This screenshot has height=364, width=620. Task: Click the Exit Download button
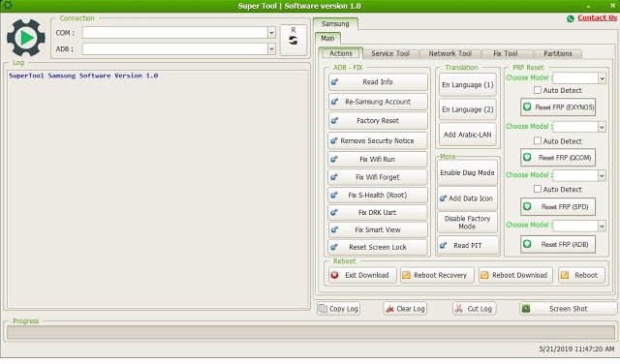pos(362,275)
